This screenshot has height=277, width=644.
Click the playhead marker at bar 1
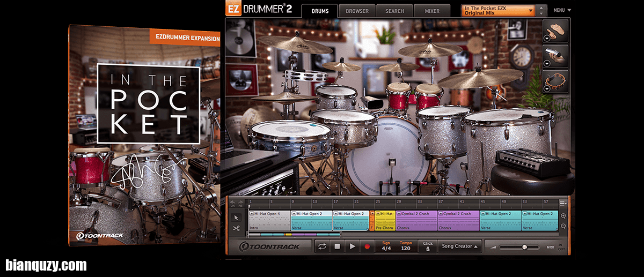tap(250, 207)
